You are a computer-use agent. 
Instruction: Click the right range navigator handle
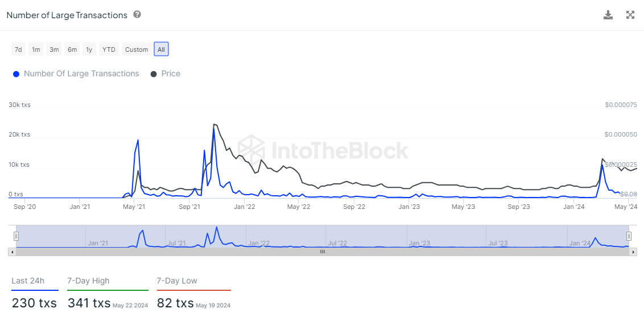(629, 236)
